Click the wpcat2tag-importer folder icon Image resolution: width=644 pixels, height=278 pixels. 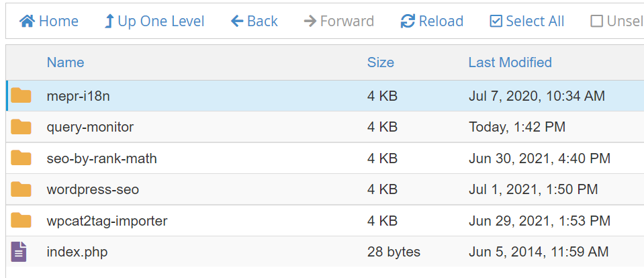[21, 220]
